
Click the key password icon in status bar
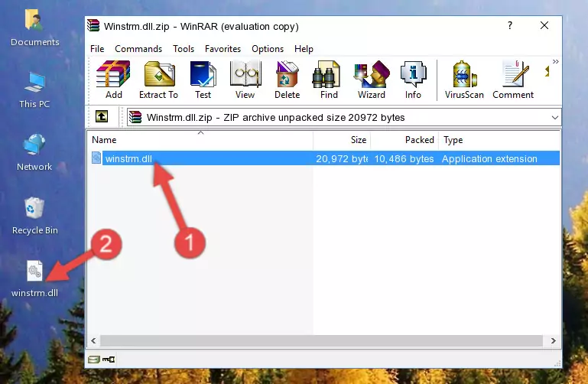click(x=109, y=360)
